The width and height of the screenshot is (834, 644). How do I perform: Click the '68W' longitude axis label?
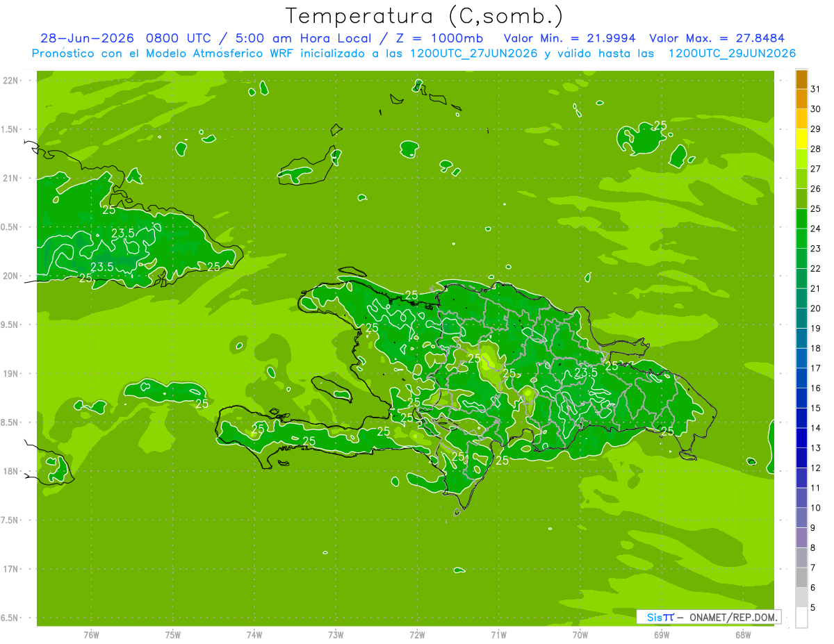coord(743,635)
